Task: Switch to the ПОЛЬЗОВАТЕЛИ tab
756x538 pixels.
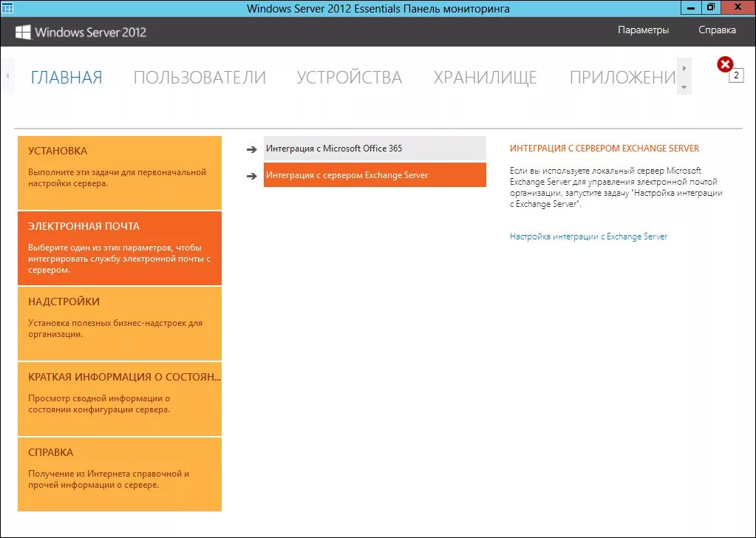Action: tap(200, 77)
